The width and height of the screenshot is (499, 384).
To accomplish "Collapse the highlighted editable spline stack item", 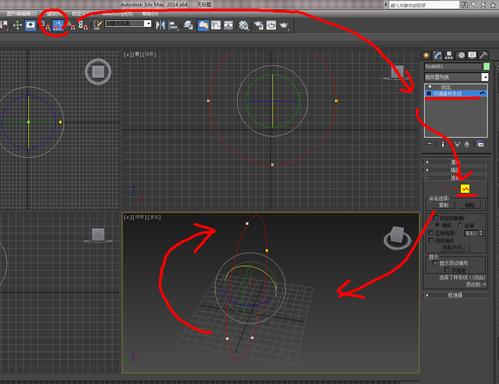I will pos(429,93).
